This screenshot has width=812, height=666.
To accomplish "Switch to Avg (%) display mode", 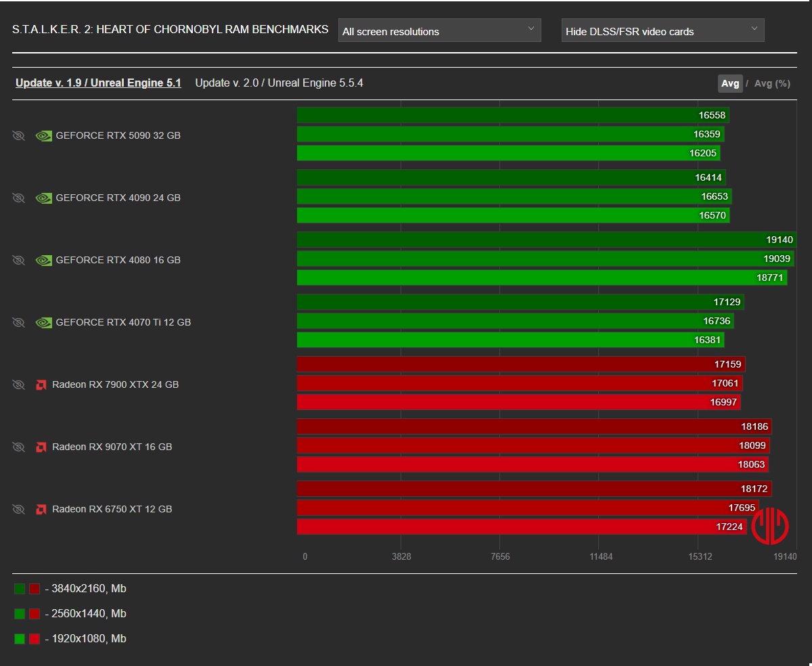I will tap(772, 83).
